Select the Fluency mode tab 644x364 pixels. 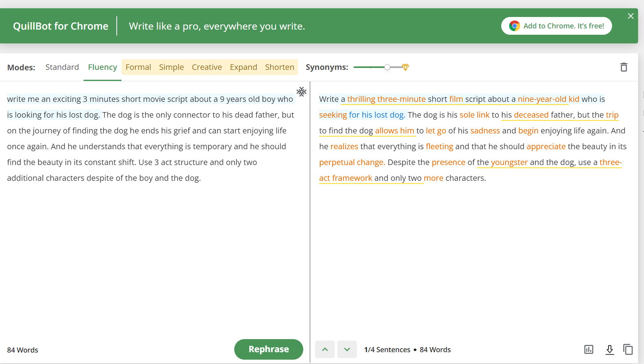tap(103, 68)
